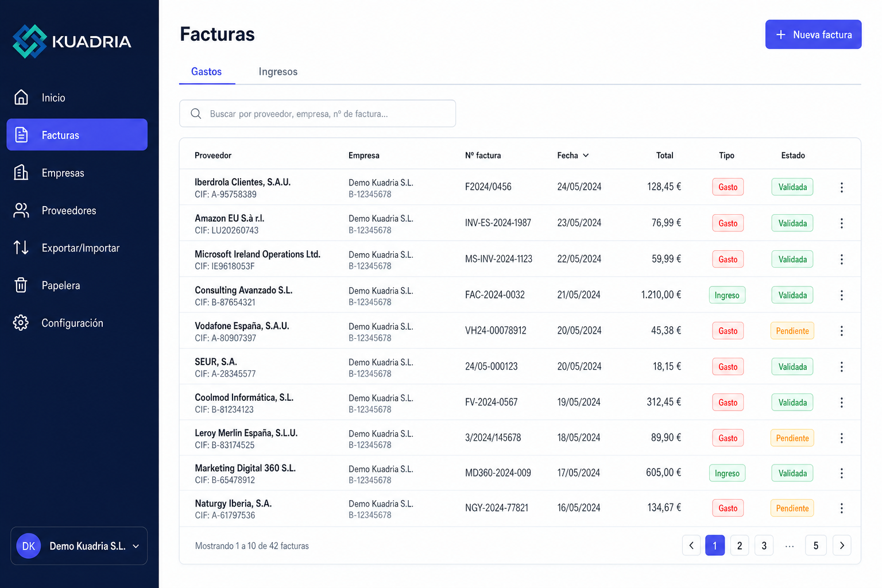Image resolution: width=882 pixels, height=588 pixels.
Task: Sort by the Fecha column chevron
Action: pos(586,156)
